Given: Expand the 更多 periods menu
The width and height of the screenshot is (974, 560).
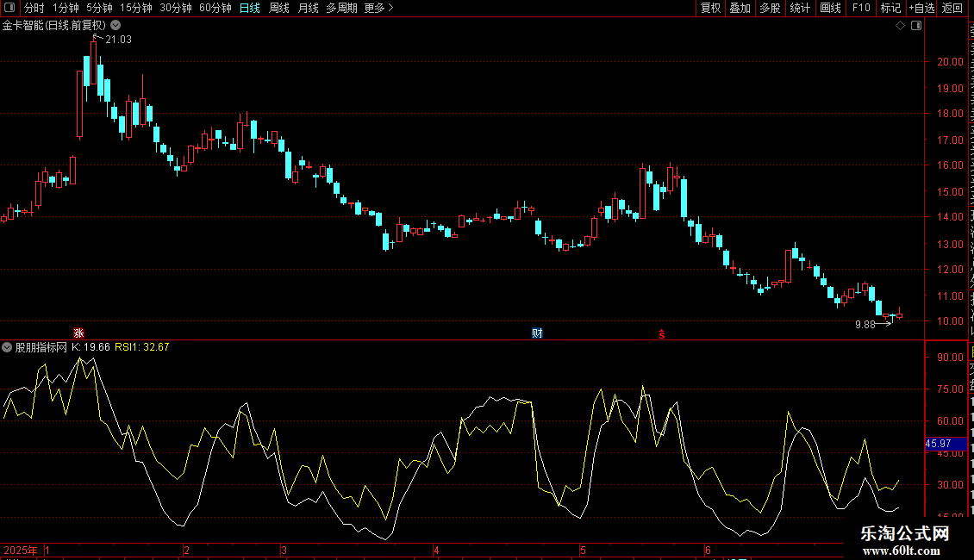Looking at the screenshot, I should point(379,8).
